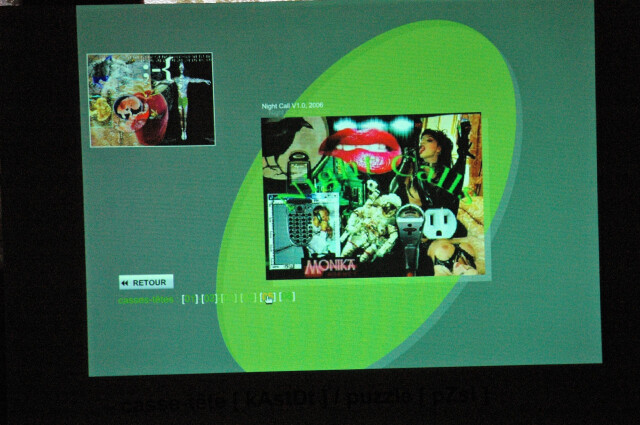Click the electrical outlet in the collage
The width and height of the screenshot is (640, 425).
(x=440, y=223)
